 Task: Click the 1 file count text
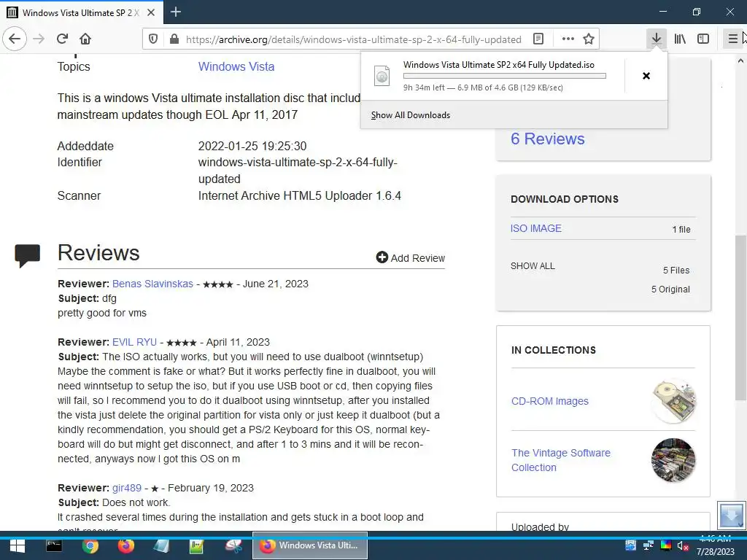point(681,230)
